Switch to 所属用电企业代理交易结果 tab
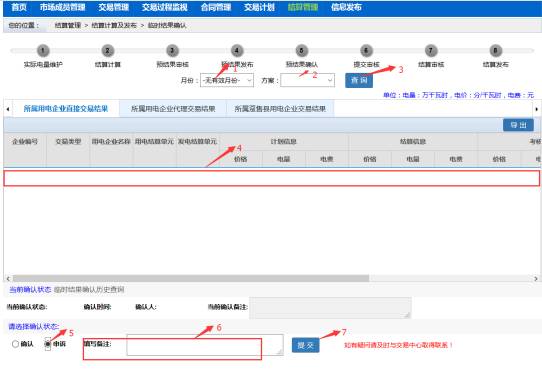Image resolution: width=542 pixels, height=382 pixels. 173,109
